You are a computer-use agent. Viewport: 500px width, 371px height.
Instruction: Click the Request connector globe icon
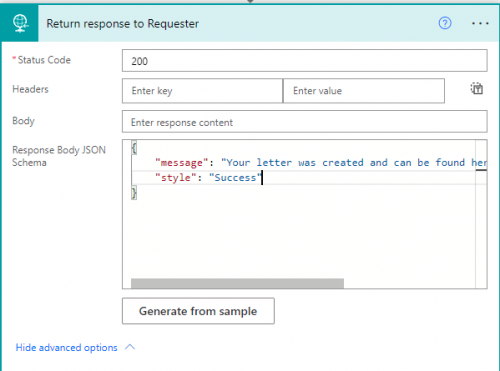click(x=20, y=24)
